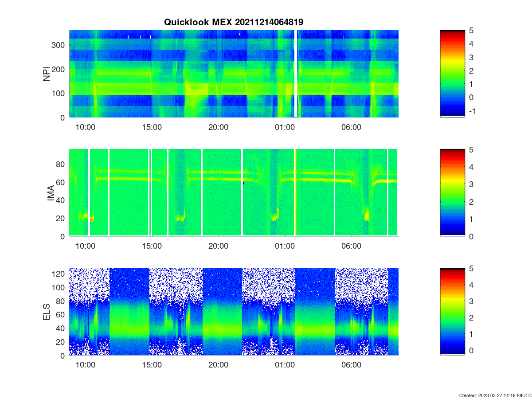Click 01:00 time tick under ELS panel
The height and width of the screenshot is (399, 532).
pyautogui.click(x=285, y=365)
